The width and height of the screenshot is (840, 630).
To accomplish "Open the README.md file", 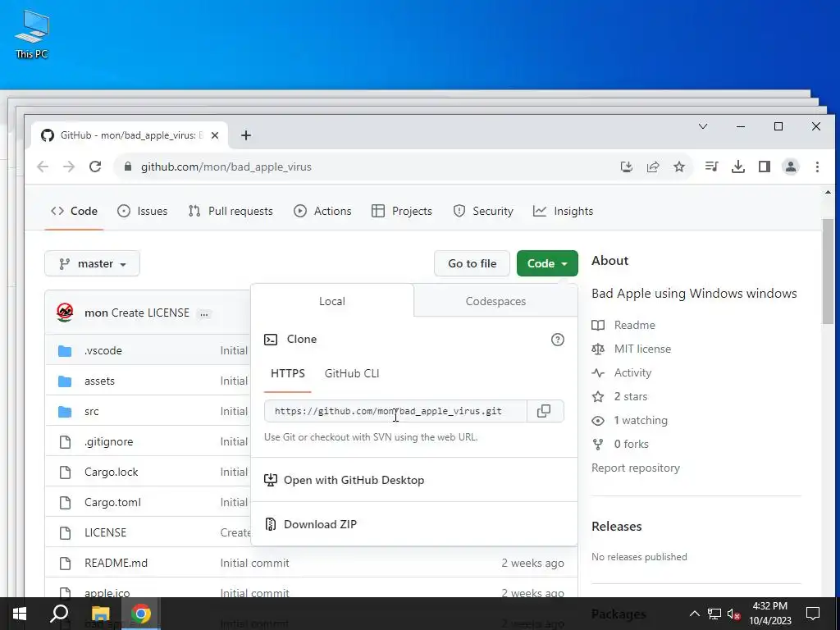I will pos(116,563).
